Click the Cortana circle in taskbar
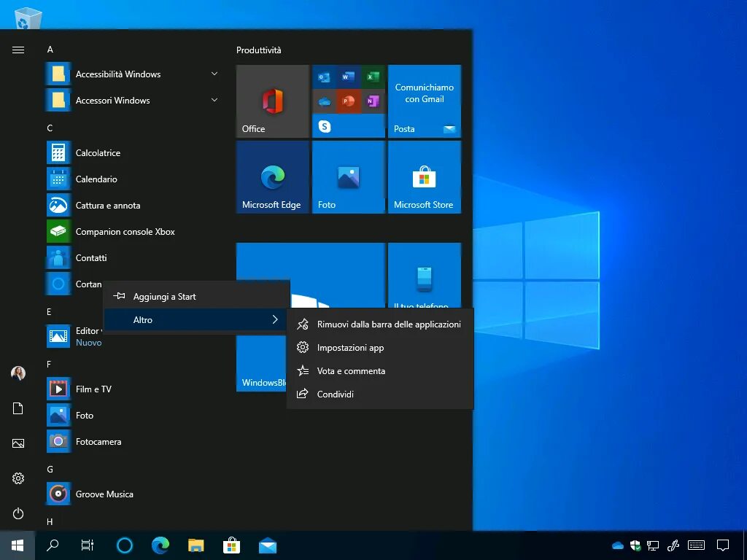The width and height of the screenshot is (747, 560). pyautogui.click(x=125, y=545)
